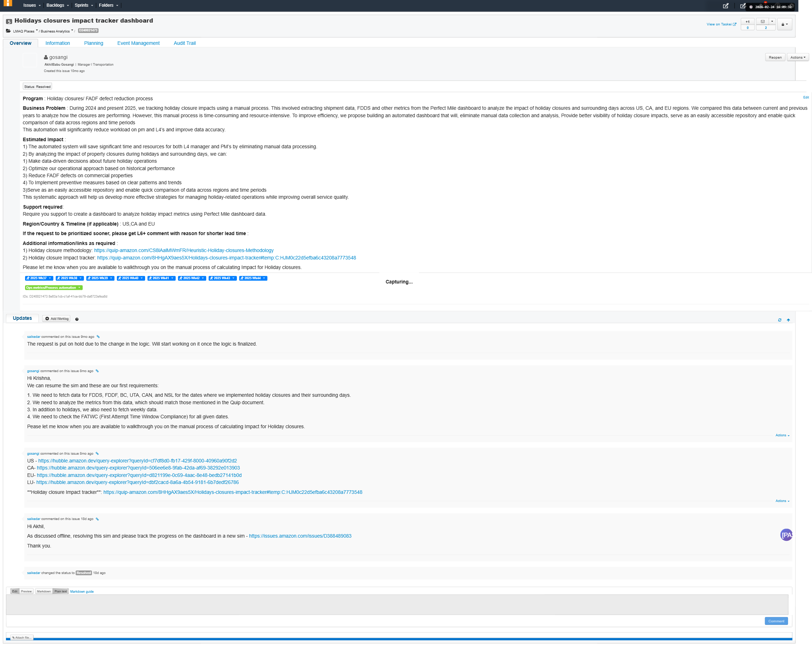
Task: Open the lock visibility dropdown
Action: [x=784, y=24]
